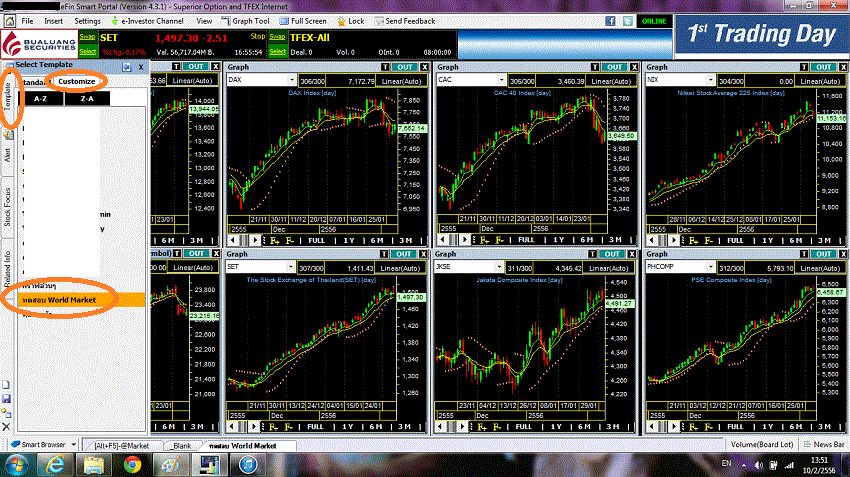Screen dimensions: 850x477
Task: Open the Facebook icon in the top bar
Action: coord(610,21)
